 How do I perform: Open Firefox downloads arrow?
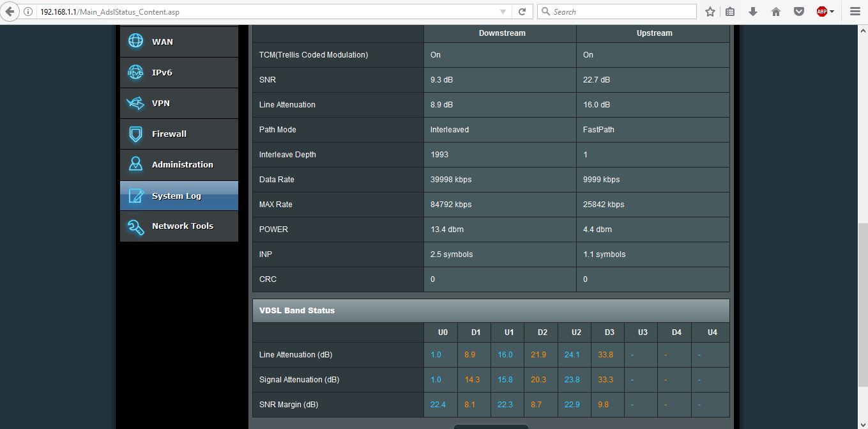click(x=753, y=12)
